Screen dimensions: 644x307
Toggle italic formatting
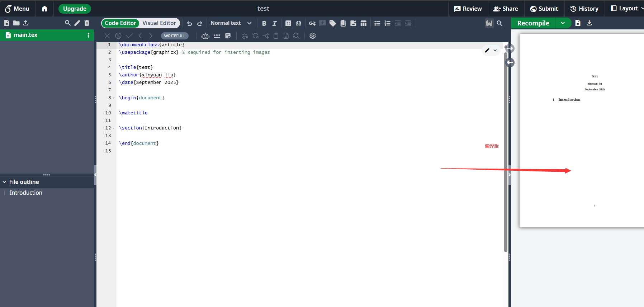(x=275, y=23)
